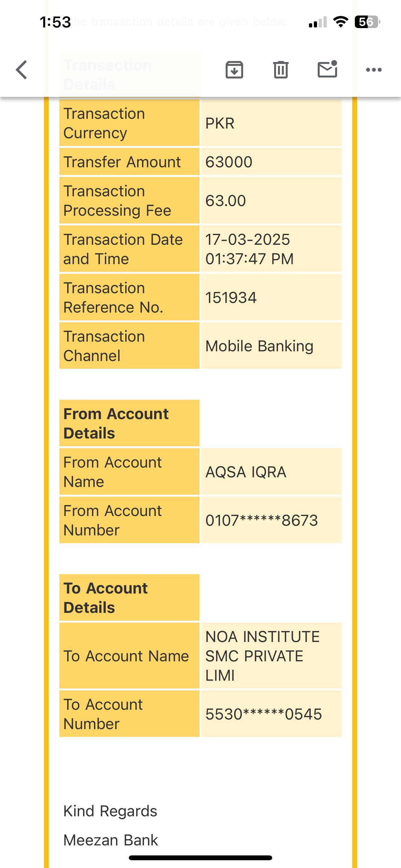The height and width of the screenshot is (868, 401).
Task: Mark email as unread via envelope icon
Action: [x=327, y=69]
